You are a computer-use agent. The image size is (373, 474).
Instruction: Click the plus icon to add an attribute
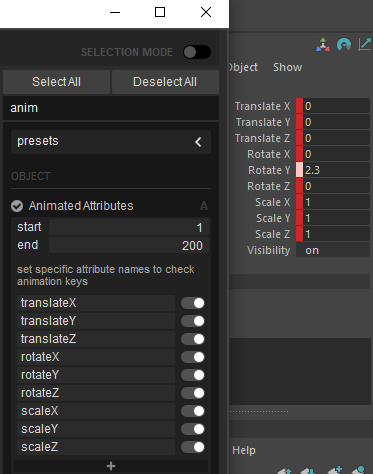(x=111, y=466)
